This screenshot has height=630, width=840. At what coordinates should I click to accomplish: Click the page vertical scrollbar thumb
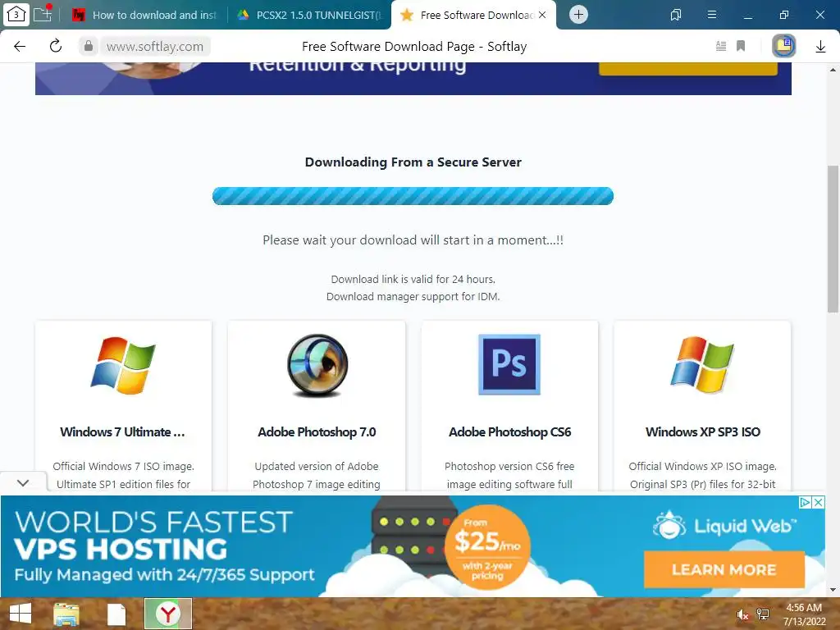833,239
